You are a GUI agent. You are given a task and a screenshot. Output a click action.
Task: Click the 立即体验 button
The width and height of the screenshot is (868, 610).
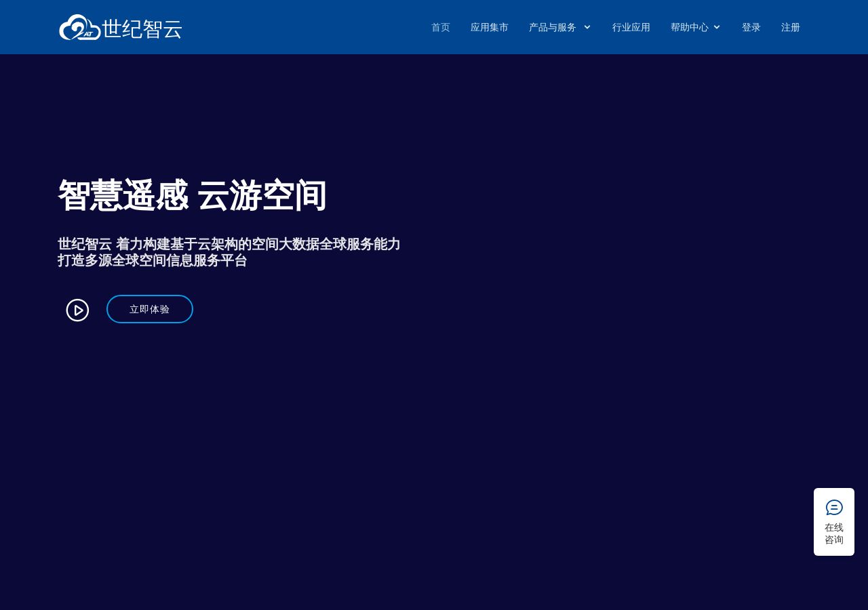click(x=150, y=309)
